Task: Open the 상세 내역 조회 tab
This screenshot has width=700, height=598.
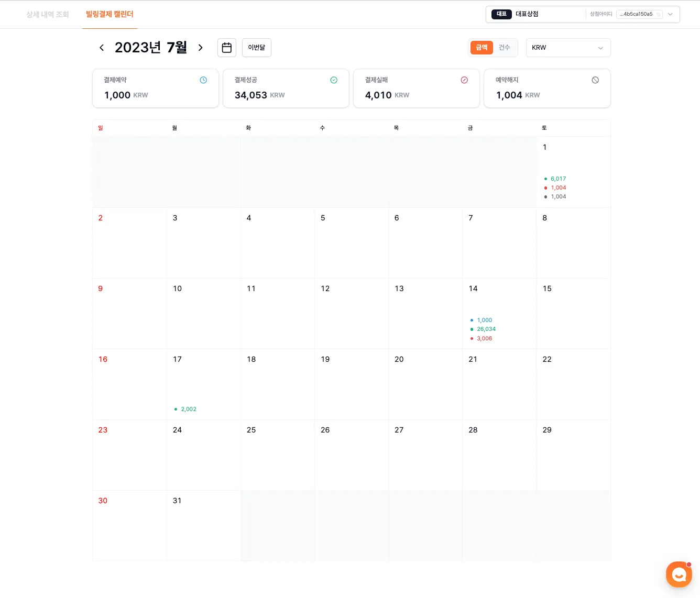Action: coord(48,15)
